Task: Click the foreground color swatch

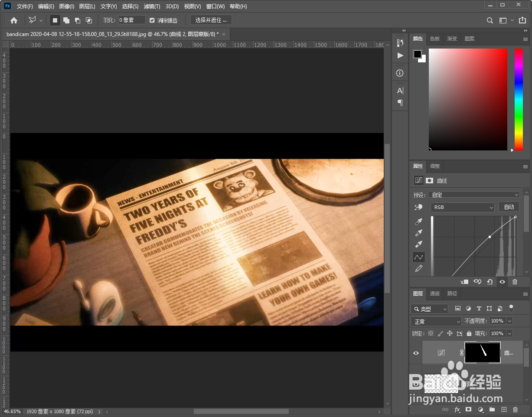Action: tap(417, 54)
